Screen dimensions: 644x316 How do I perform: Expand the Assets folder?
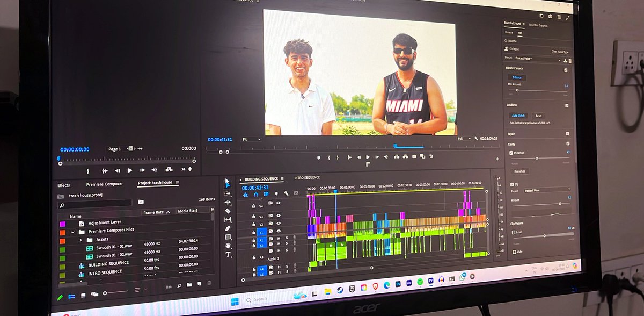[80, 240]
